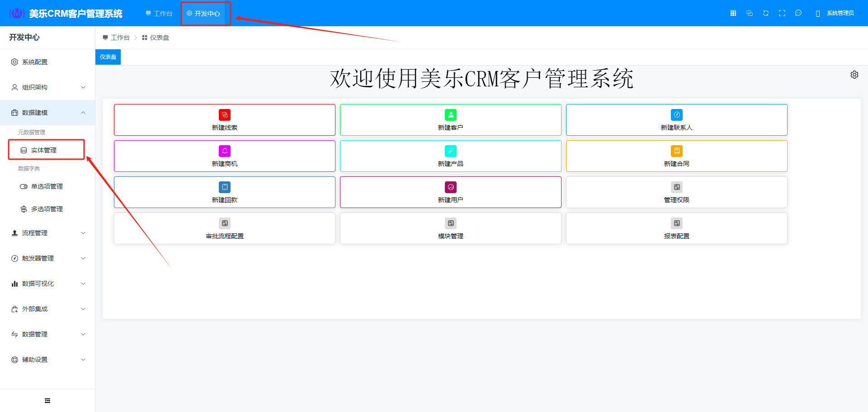Toggle fullscreen mode icon

coord(782,13)
